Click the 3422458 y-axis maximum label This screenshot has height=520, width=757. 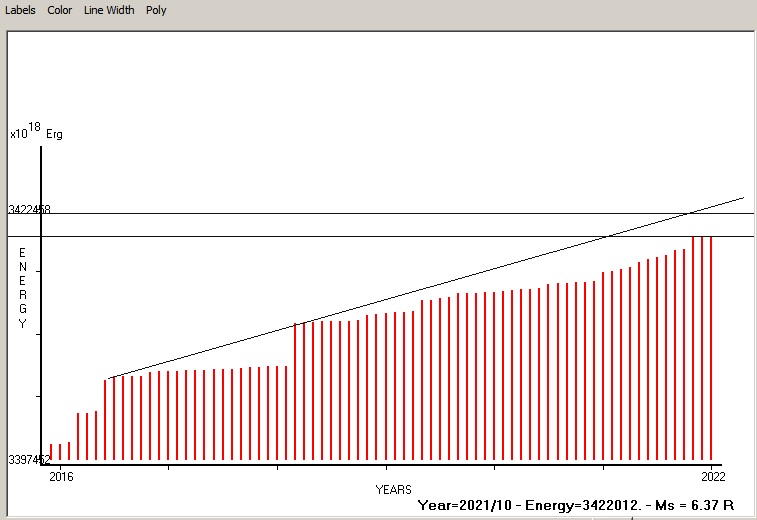pyautogui.click(x=29, y=210)
